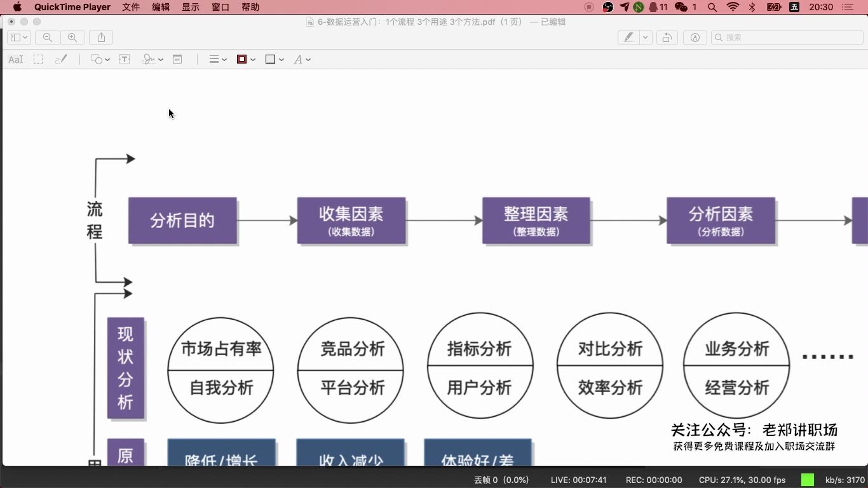This screenshot has width=868, height=488.
Task: Open the 编辑 menu
Action: point(161,7)
